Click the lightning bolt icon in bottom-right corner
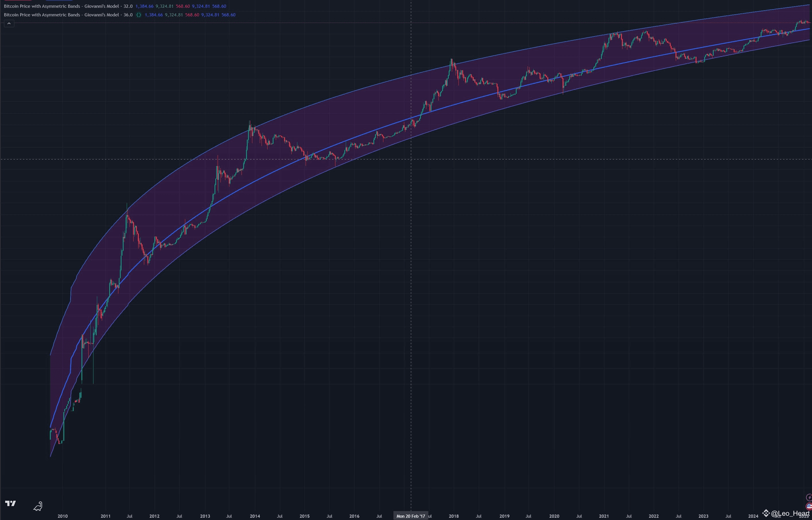Viewport: 812px width, 520px height. pos(810,497)
